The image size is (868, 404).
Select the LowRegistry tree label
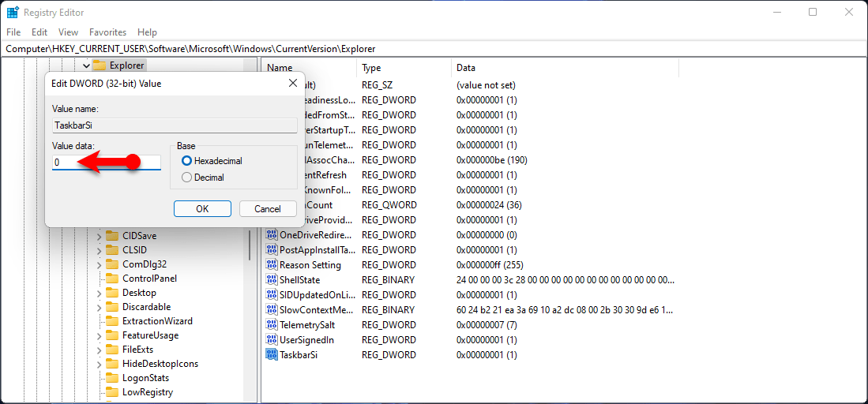pos(148,392)
